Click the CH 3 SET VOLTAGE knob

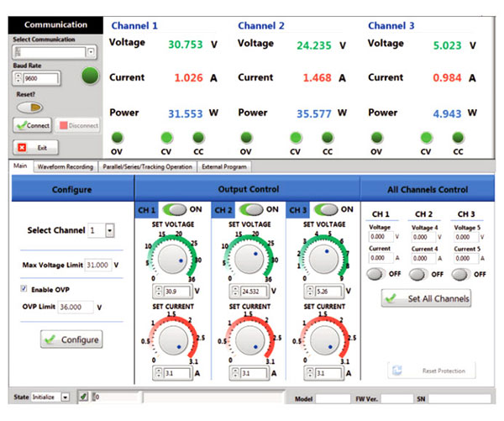[323, 259]
